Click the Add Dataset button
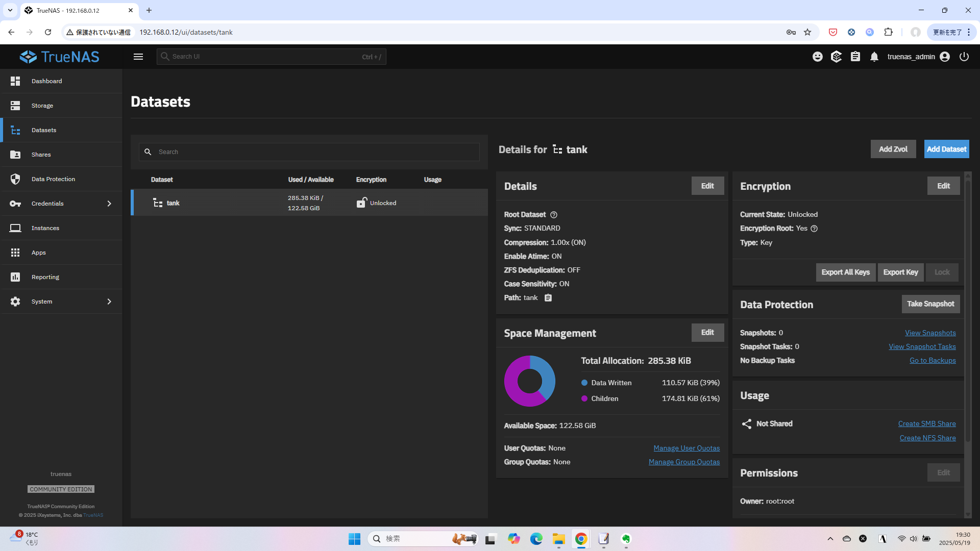The height and width of the screenshot is (551, 980). [946, 149]
